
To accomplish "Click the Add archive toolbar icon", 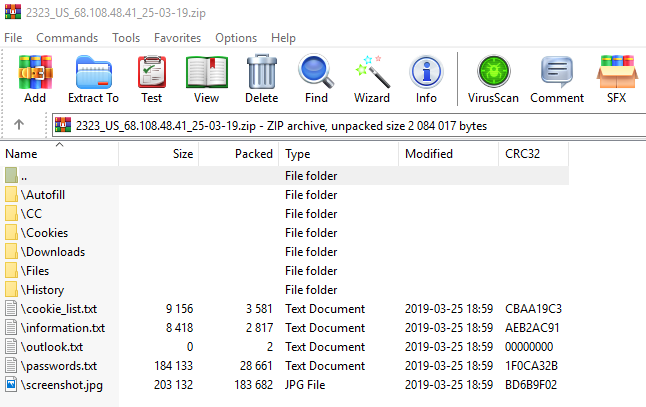I will pos(35,73).
